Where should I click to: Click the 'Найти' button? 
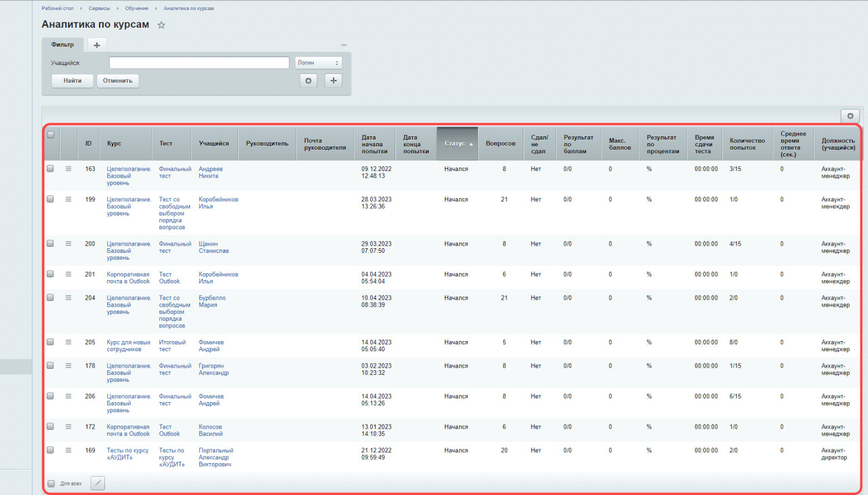pos(73,81)
